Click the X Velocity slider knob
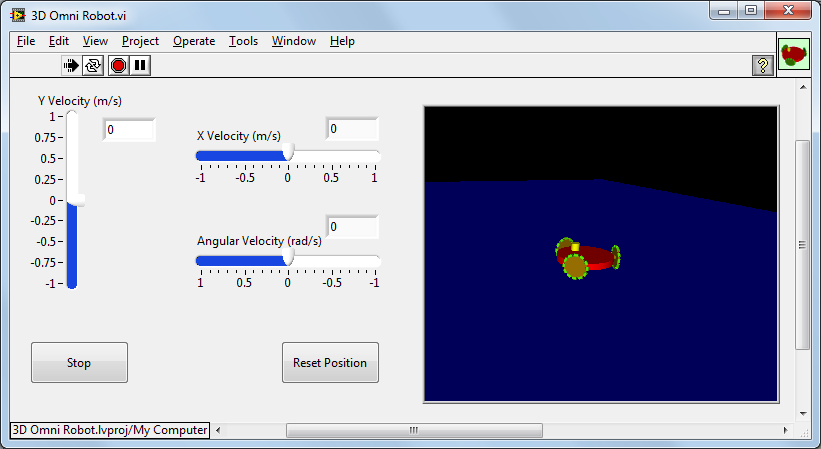This screenshot has height=449, width=821. pyautogui.click(x=288, y=152)
